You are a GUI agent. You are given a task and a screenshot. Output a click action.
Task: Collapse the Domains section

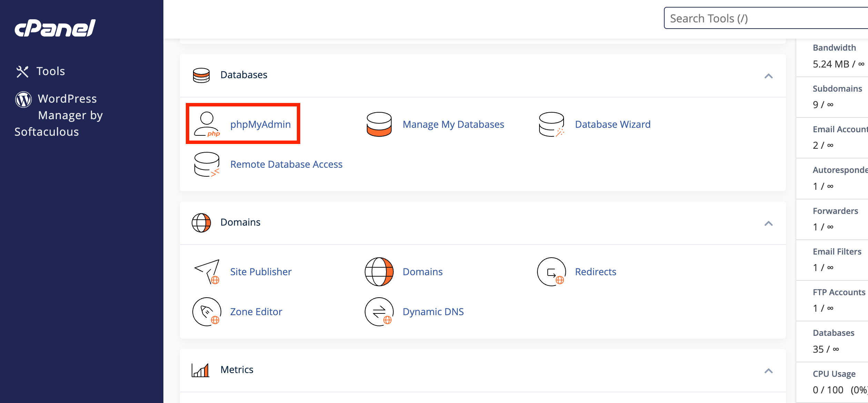[769, 223]
